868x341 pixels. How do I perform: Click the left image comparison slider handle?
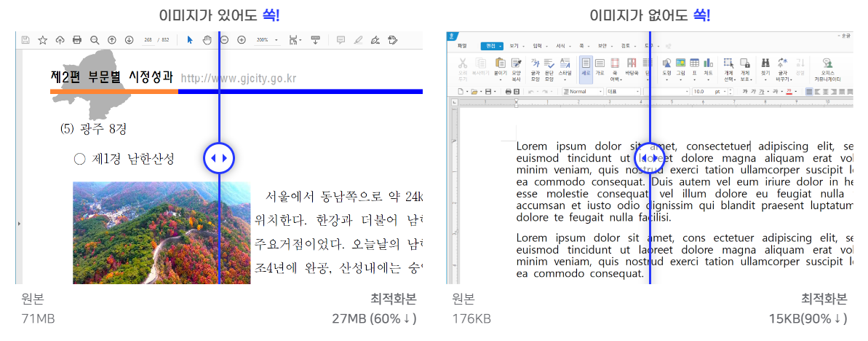coord(219,158)
